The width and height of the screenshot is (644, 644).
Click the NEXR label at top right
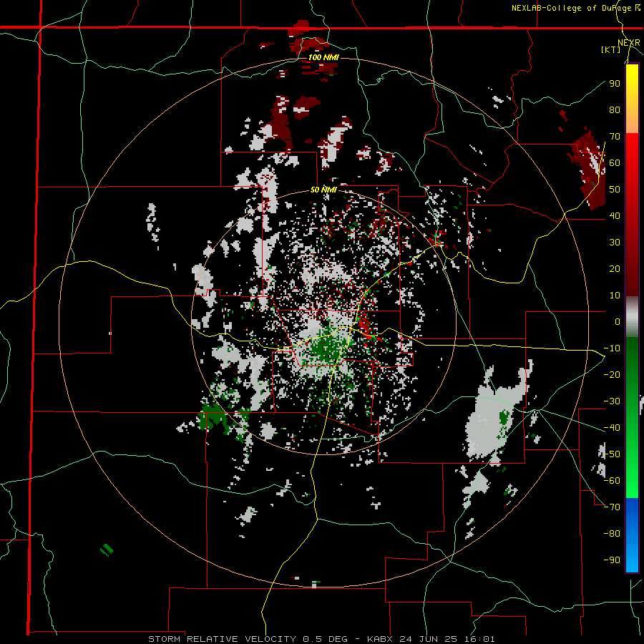pyautogui.click(x=629, y=43)
